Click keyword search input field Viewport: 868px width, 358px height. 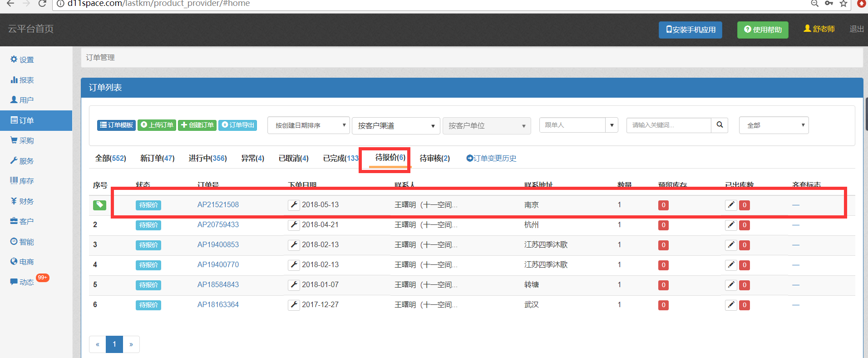point(669,125)
